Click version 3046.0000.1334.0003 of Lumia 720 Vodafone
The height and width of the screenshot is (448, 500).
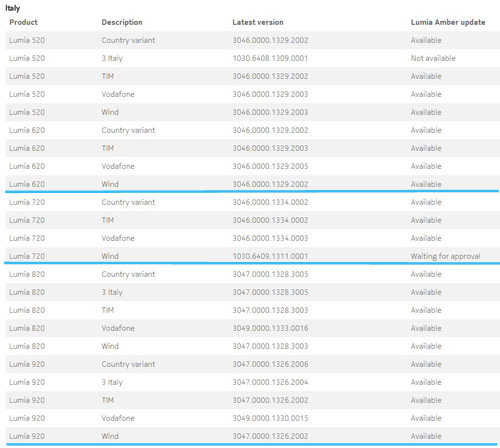coord(270,238)
